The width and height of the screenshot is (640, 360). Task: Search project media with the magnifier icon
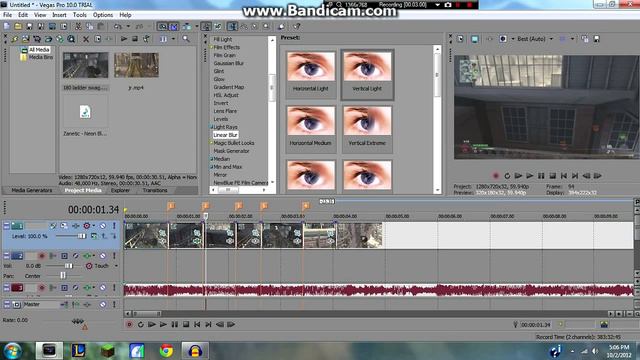coord(186,39)
